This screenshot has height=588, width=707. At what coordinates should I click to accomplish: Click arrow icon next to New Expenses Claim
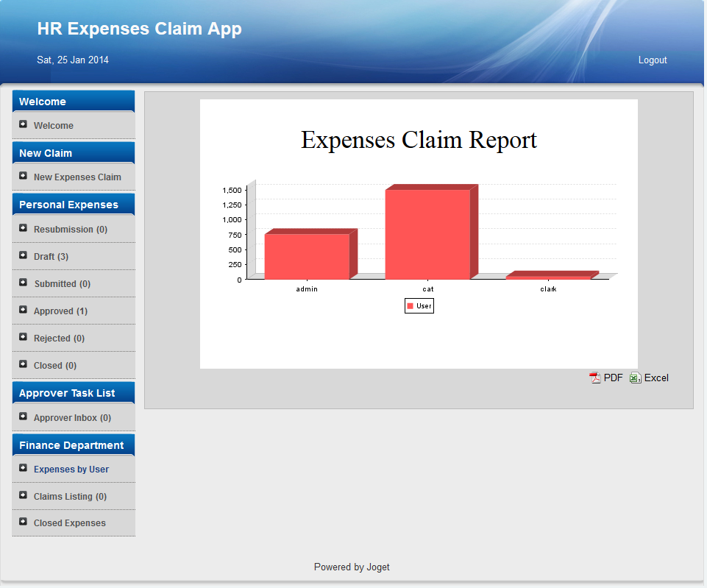click(x=24, y=177)
